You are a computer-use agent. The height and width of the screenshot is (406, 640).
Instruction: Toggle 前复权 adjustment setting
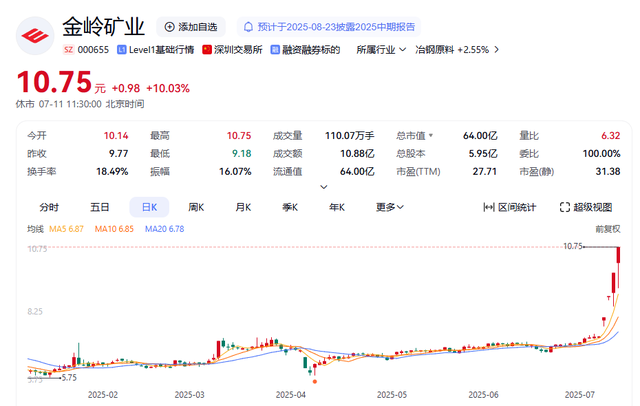coord(608,229)
